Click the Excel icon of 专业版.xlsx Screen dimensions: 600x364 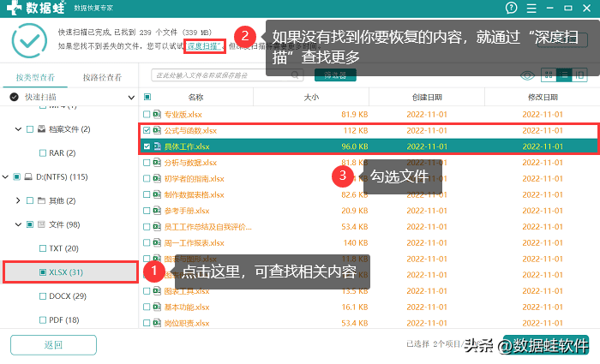click(157, 114)
